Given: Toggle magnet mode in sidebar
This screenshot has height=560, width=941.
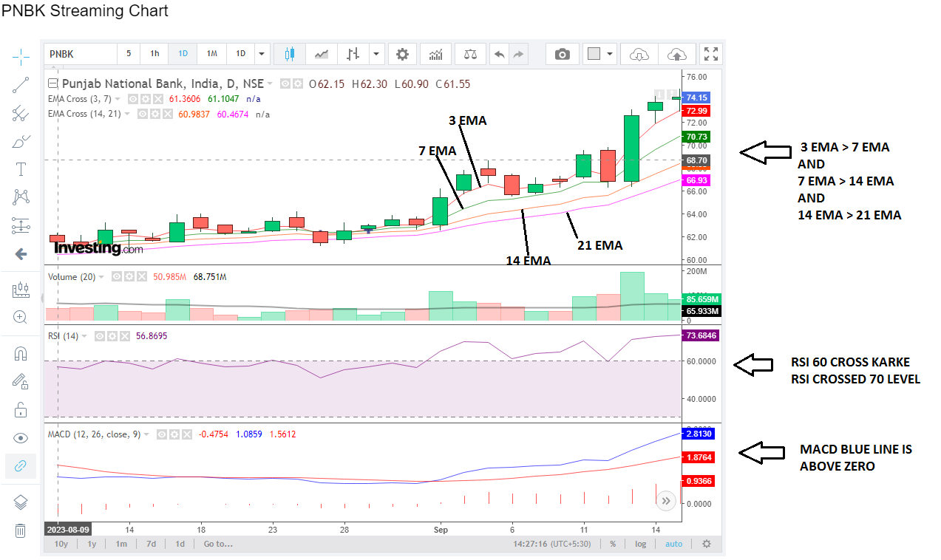Looking at the screenshot, I should click(x=21, y=353).
